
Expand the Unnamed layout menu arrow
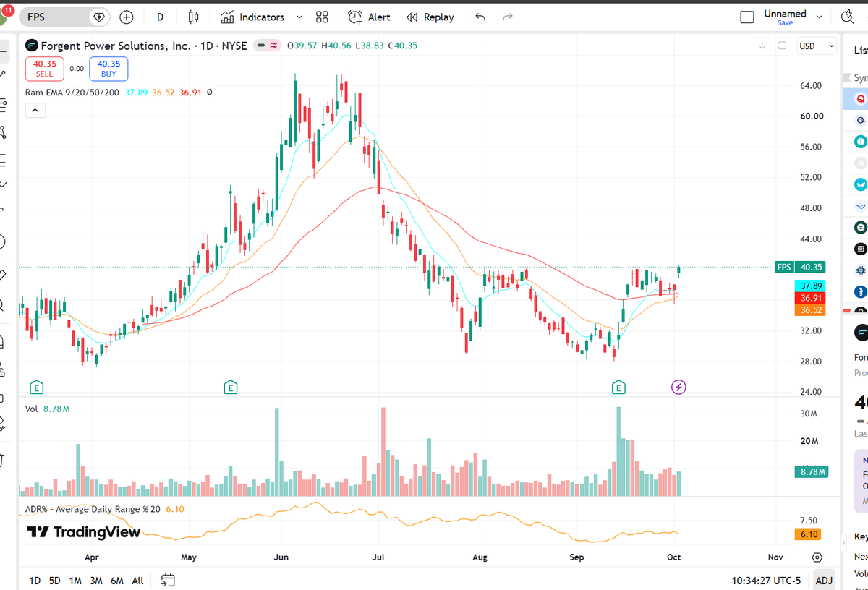[x=820, y=17]
